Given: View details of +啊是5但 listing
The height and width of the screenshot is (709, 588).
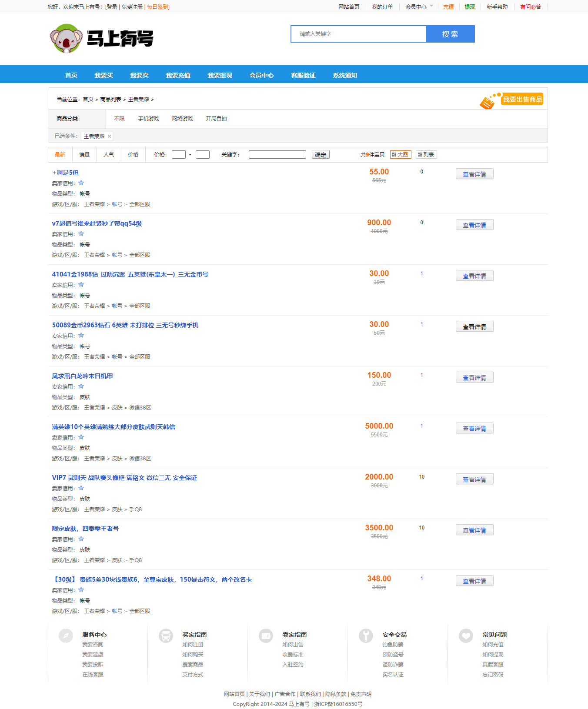Looking at the screenshot, I should pos(474,174).
